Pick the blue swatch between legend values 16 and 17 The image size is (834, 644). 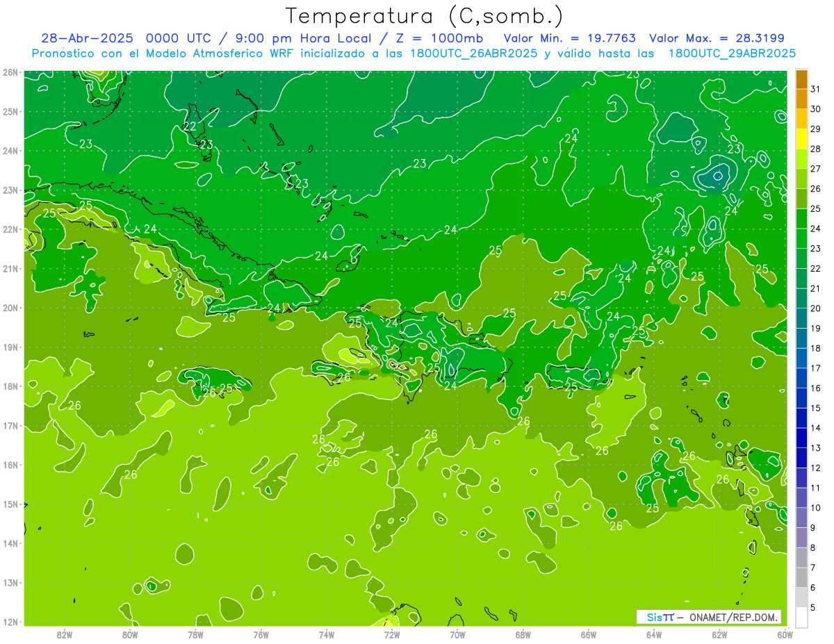click(801, 378)
